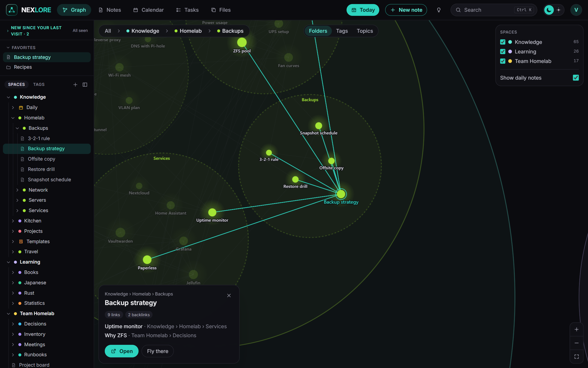Open the user avatar V

pyautogui.click(x=576, y=10)
